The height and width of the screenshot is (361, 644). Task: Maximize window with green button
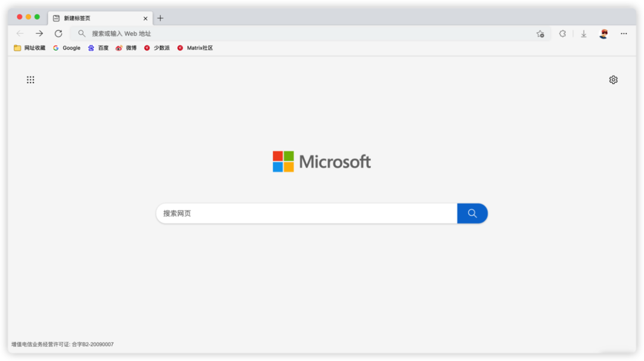[37, 17]
